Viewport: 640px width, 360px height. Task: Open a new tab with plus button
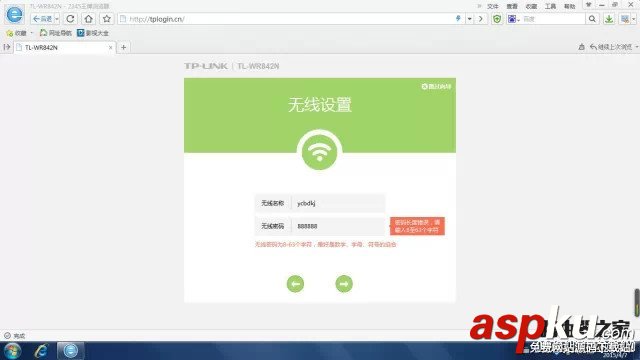coord(123,47)
